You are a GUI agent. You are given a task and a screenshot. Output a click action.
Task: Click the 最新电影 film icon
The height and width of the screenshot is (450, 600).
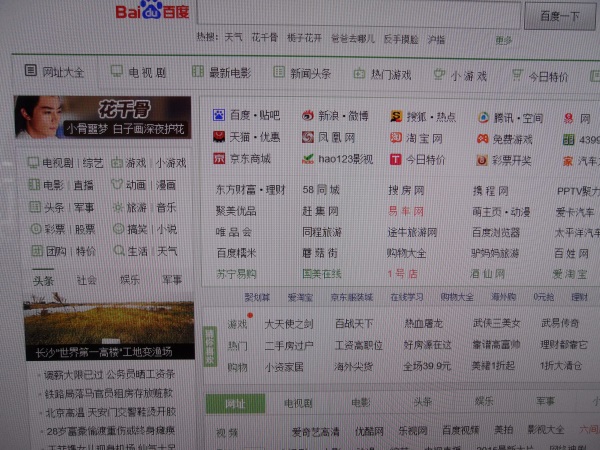tap(197, 71)
